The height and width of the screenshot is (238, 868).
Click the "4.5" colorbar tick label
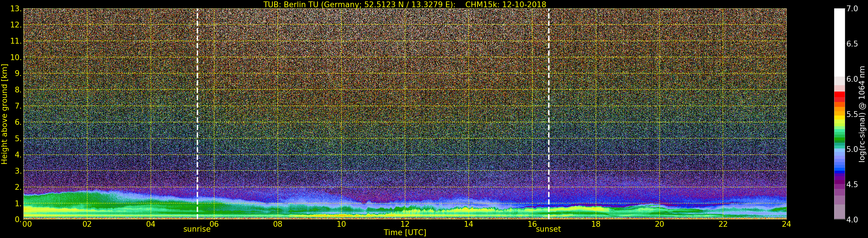(852, 185)
